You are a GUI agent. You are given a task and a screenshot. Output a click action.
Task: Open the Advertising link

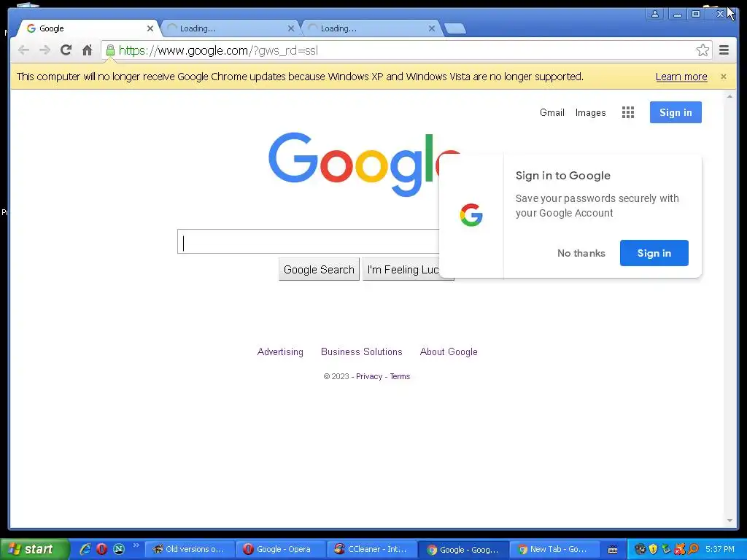pos(280,351)
